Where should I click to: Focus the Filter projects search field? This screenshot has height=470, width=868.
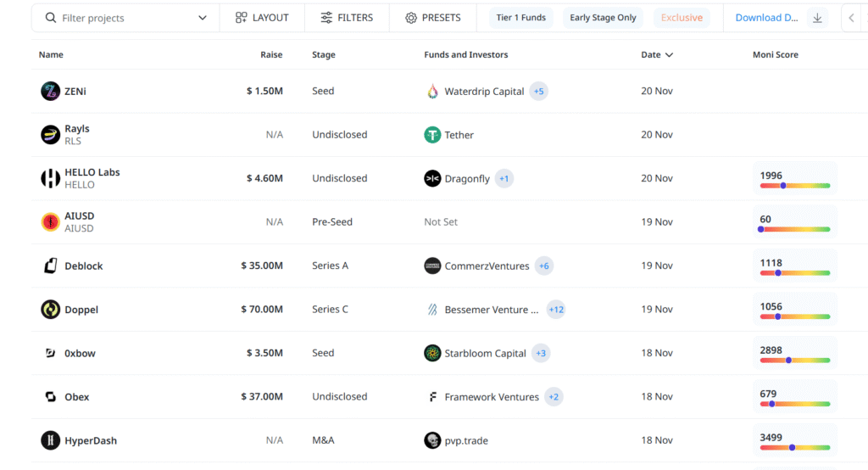pyautogui.click(x=125, y=18)
